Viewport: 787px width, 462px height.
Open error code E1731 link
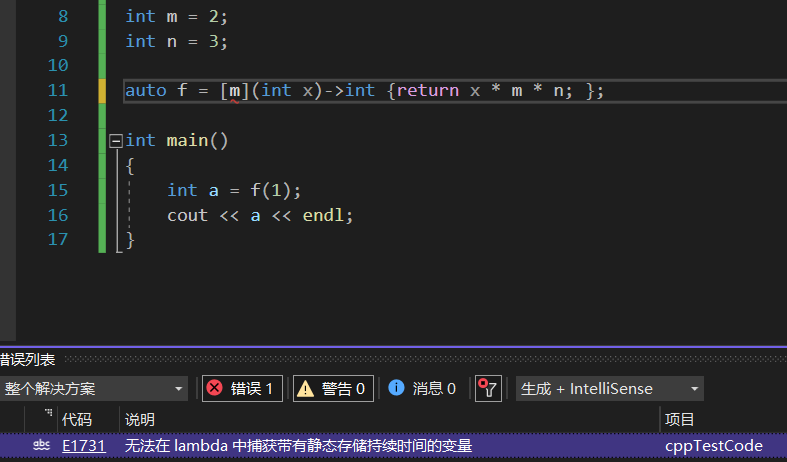pos(84,446)
